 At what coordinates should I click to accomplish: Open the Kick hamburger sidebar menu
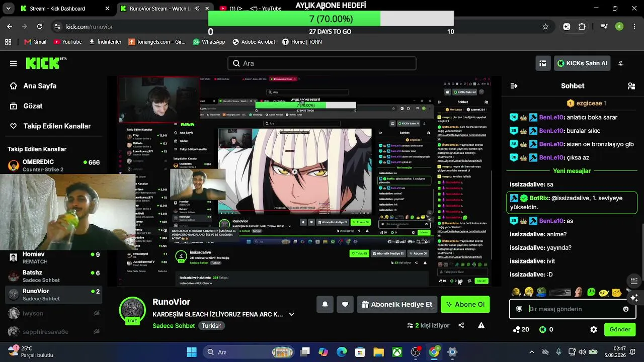tap(14, 63)
